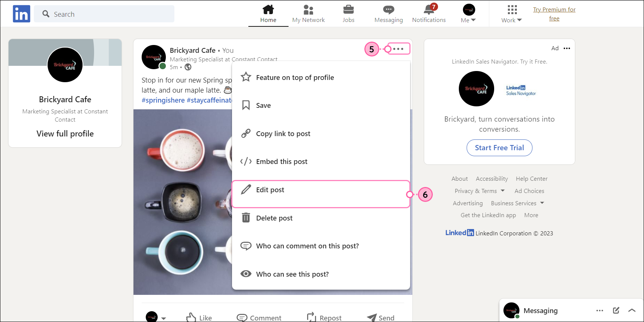
Task: Click the post author name Brickyard Cafe
Action: [193, 50]
